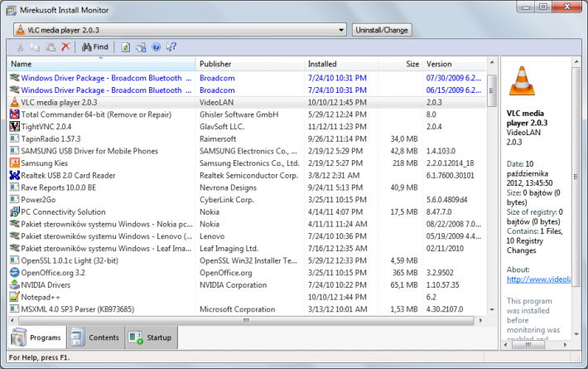588x369 pixels.
Task: Select the Leaf Imaging Ltd. driver row
Action: [x=247, y=248]
